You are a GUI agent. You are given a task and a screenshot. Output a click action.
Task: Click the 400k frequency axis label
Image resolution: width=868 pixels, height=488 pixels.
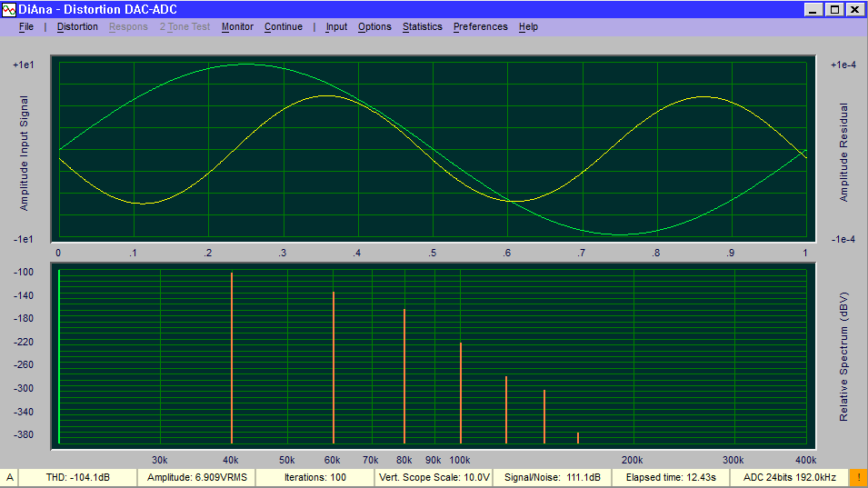806,460
